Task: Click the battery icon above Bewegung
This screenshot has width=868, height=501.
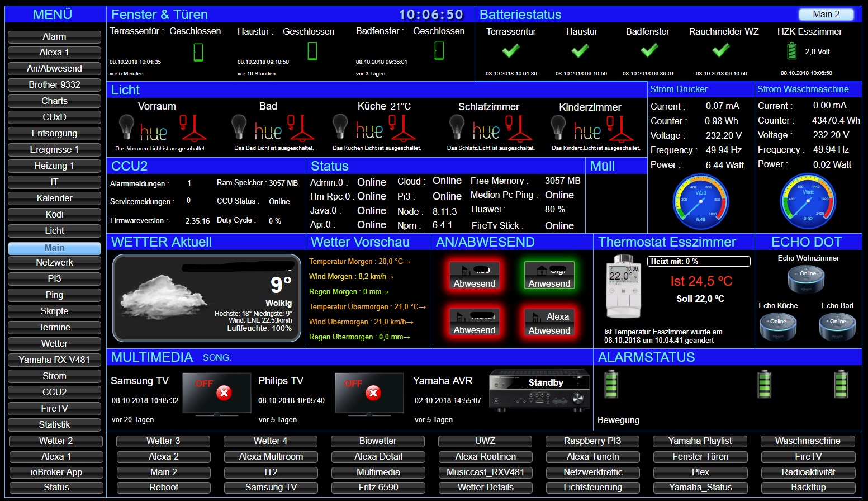Action: pos(611,384)
